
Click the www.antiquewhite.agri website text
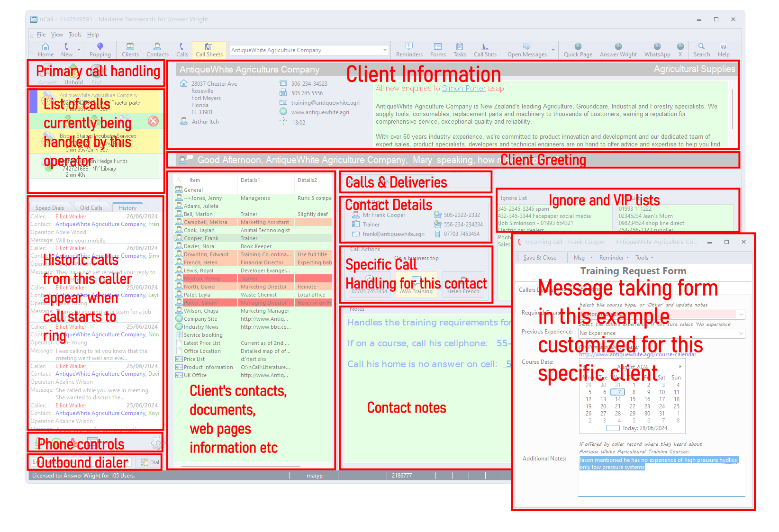point(320,112)
